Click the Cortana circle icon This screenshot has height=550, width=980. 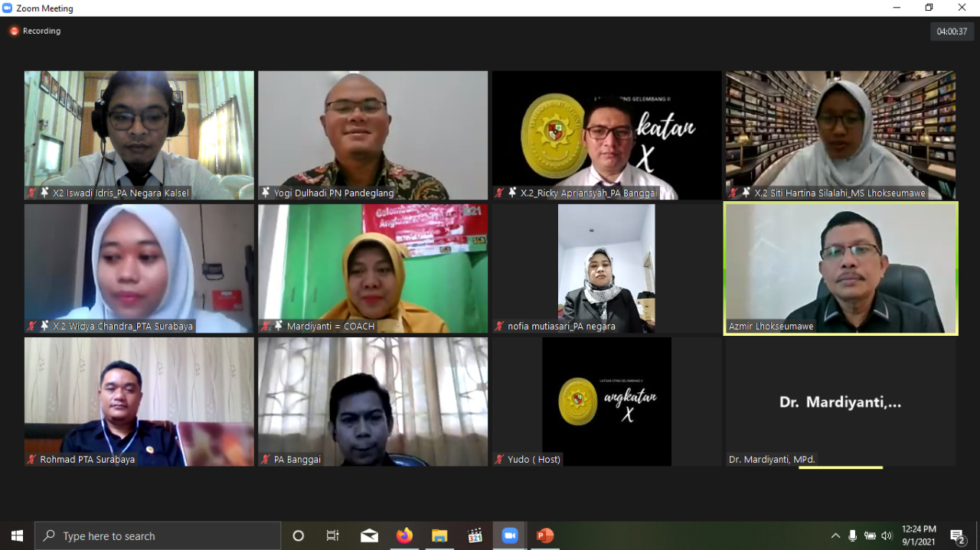click(x=299, y=535)
